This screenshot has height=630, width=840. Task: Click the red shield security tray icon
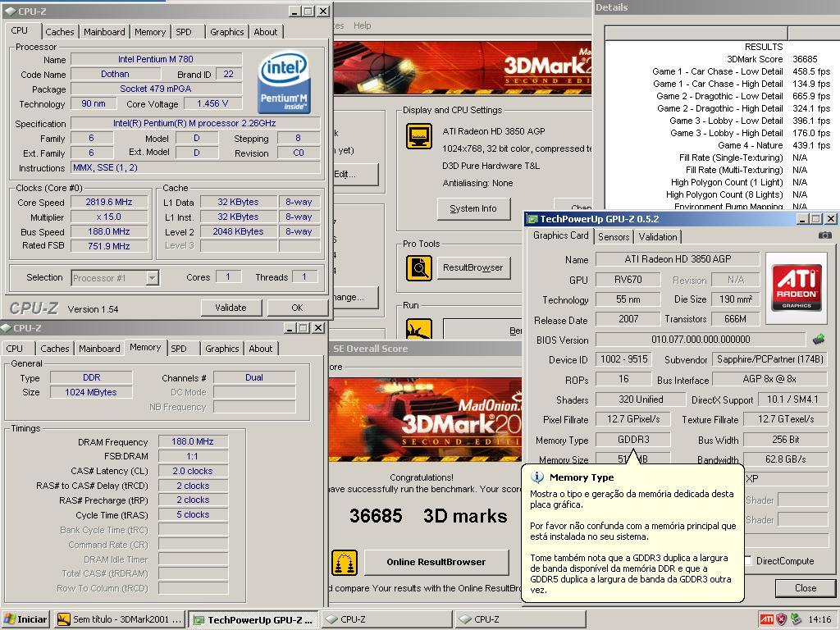pyautogui.click(x=782, y=619)
